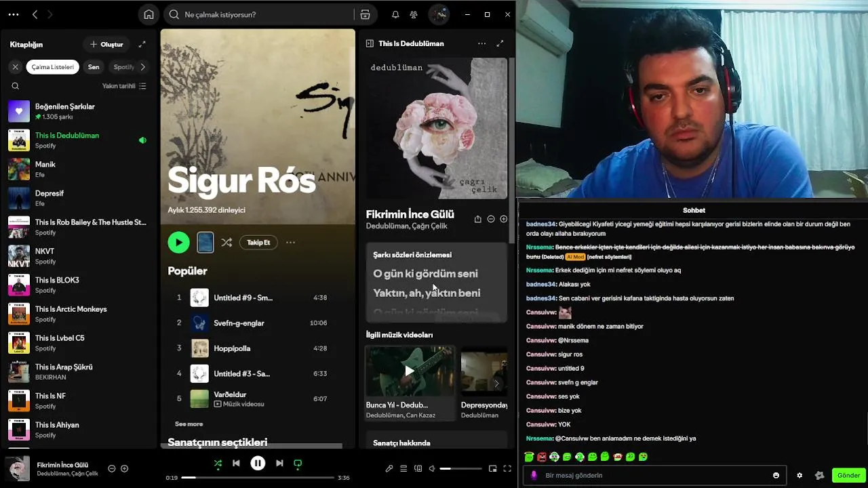This screenshot has height=488, width=868.
Task: Select the Sen filter chip
Action: (94, 67)
